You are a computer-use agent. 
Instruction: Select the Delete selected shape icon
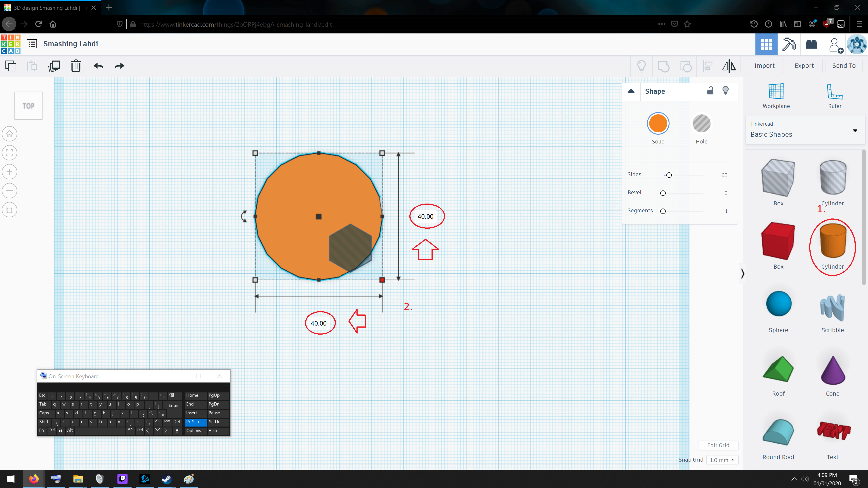(76, 66)
